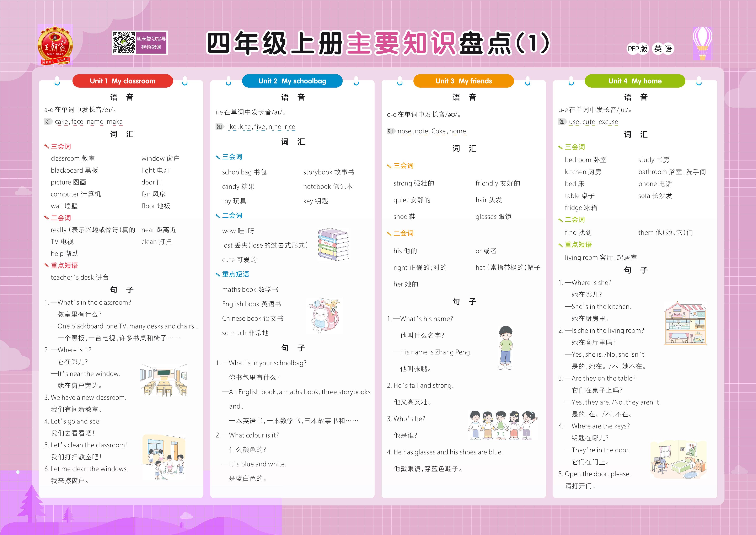Click the classroom desks illustration
Image resolution: width=756 pixels, height=535 pixels.
(x=164, y=380)
